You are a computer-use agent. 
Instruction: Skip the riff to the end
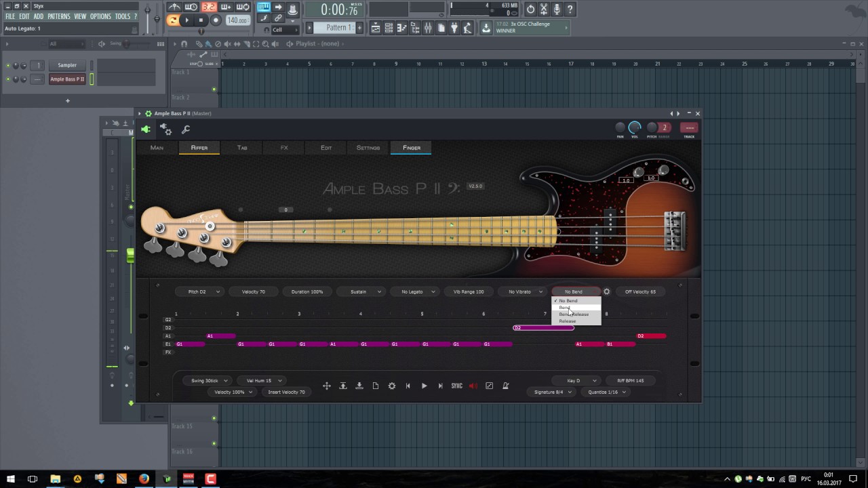[x=441, y=386]
